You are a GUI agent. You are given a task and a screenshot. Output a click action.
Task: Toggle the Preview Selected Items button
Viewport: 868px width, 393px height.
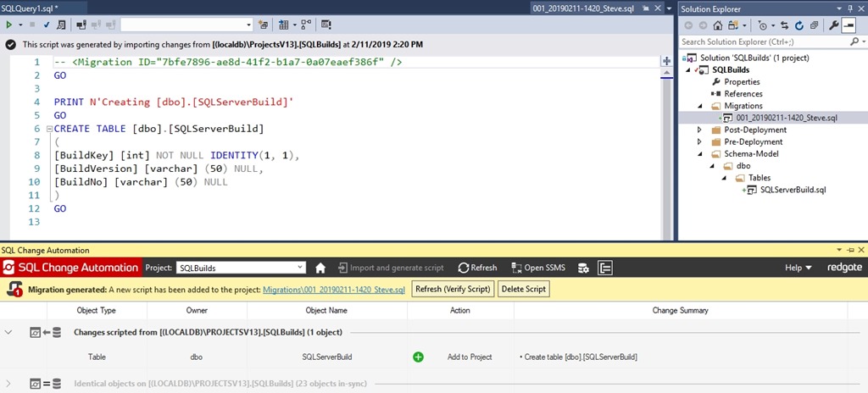click(x=849, y=25)
